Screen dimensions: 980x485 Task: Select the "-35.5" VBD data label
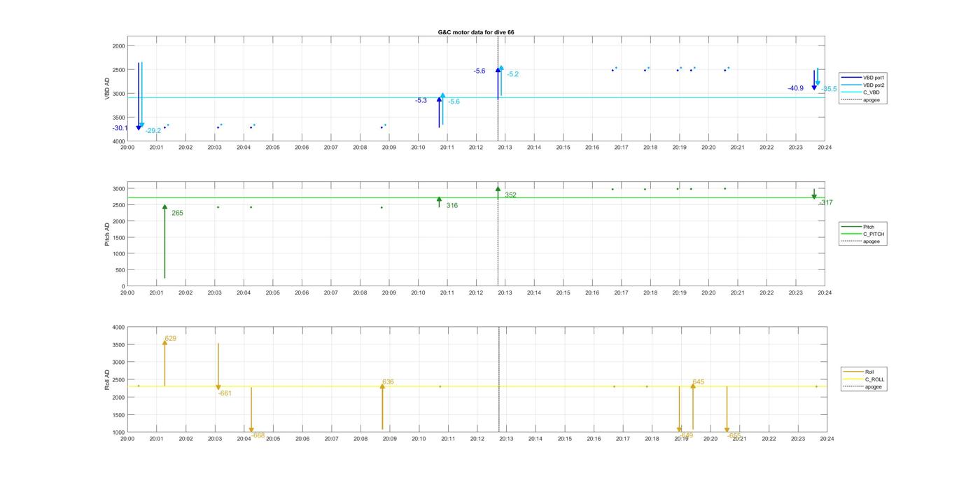click(x=829, y=89)
